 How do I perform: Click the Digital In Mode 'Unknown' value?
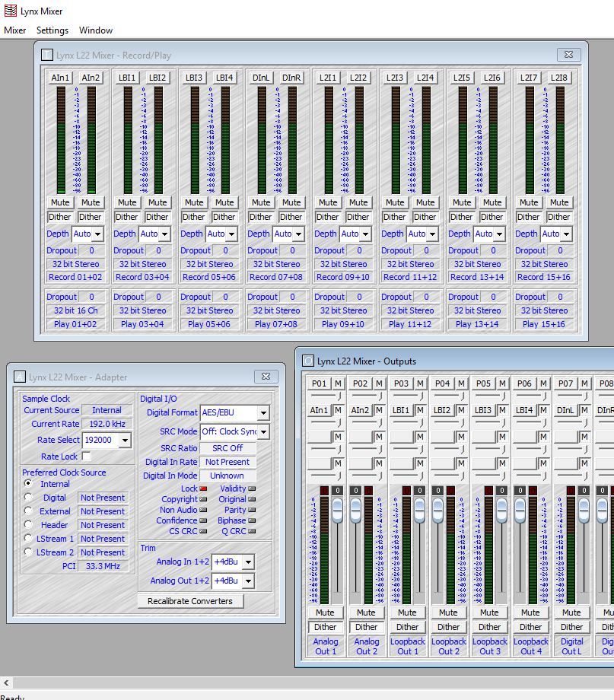(x=227, y=476)
